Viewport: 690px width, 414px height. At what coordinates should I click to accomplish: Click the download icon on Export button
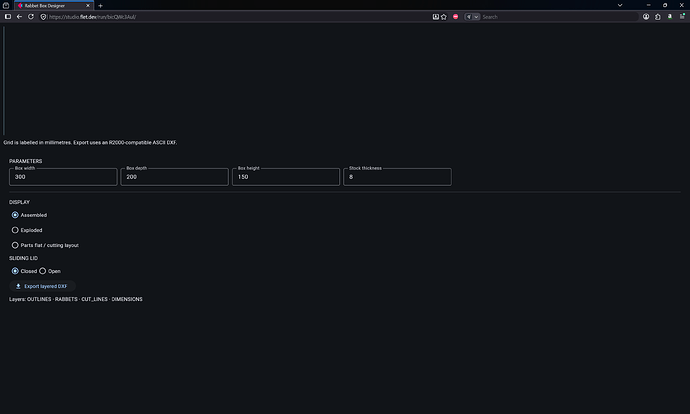tap(18, 286)
